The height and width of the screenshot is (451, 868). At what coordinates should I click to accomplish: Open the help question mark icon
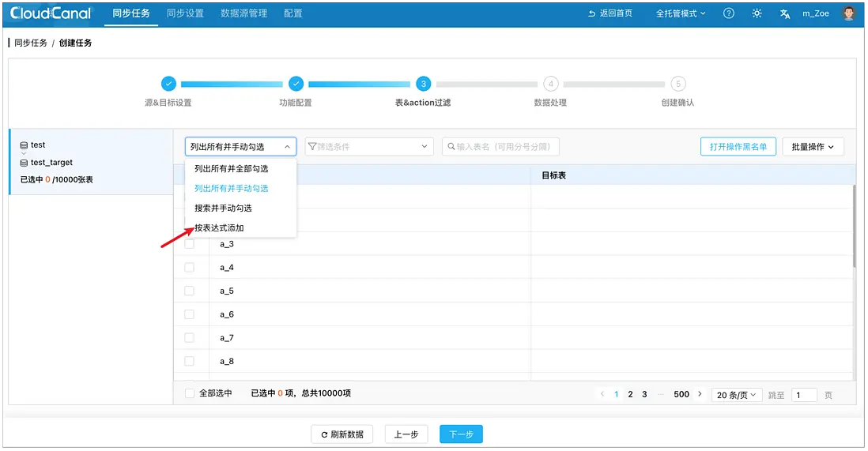pos(729,13)
